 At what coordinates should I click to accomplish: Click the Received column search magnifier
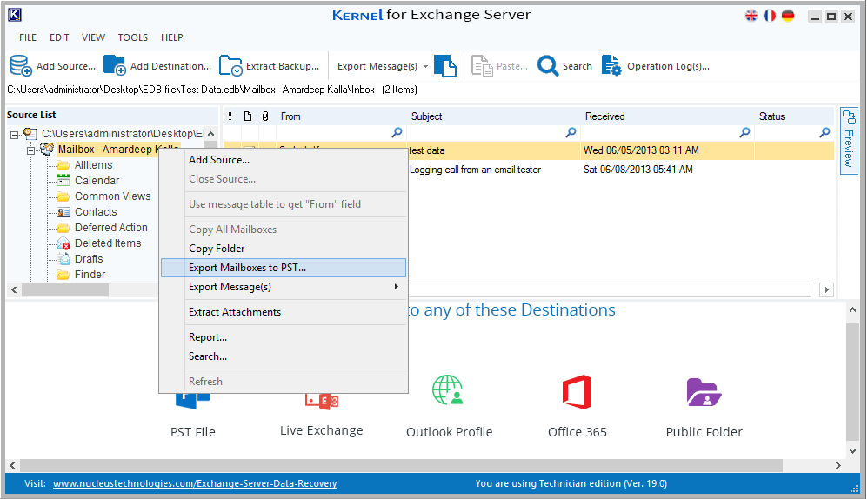(744, 132)
